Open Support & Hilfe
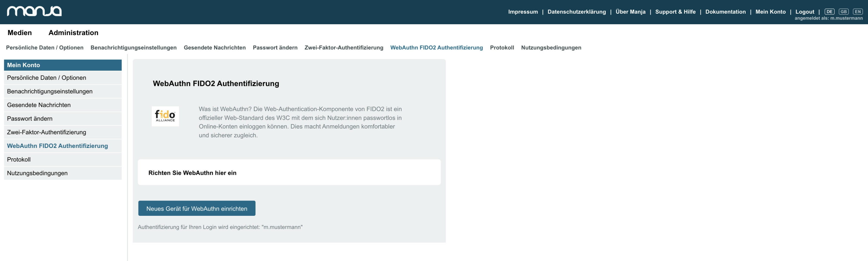This screenshot has width=868, height=261. tap(675, 12)
